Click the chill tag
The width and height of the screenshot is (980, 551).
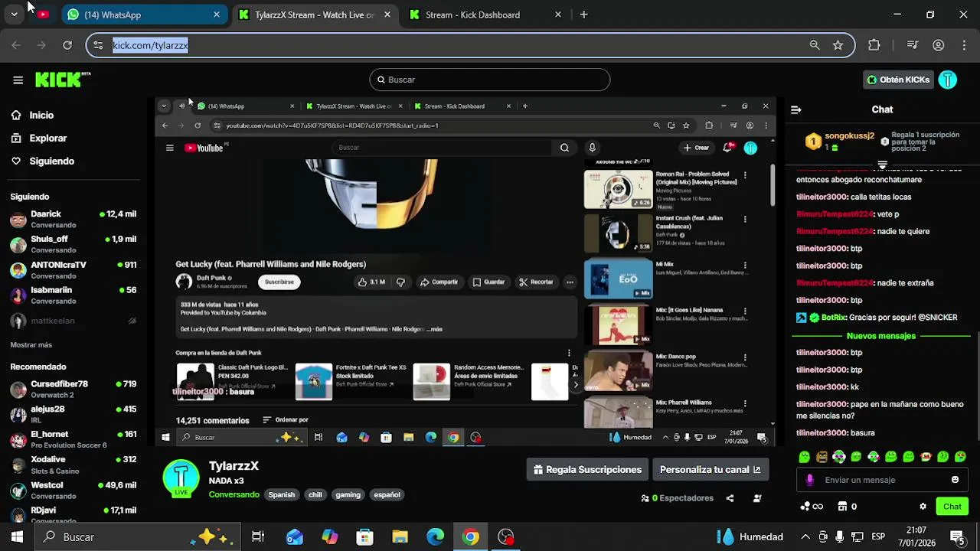315,494
